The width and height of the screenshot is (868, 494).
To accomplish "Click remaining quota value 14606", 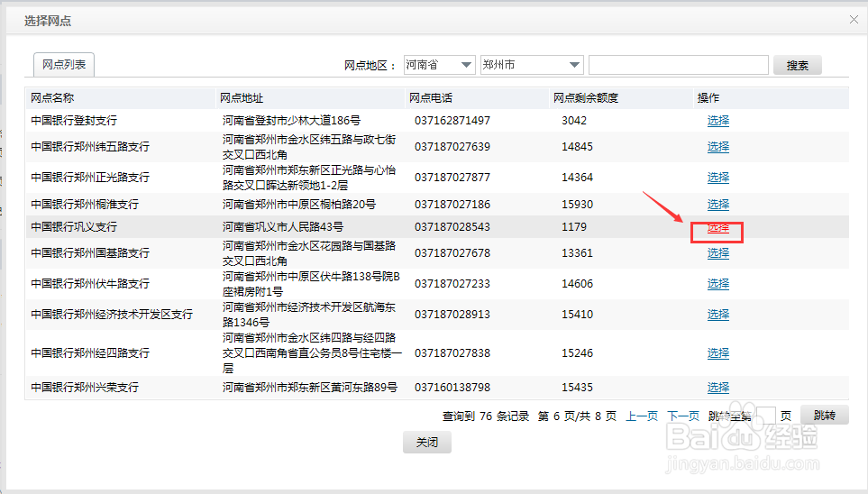I will coord(578,284).
